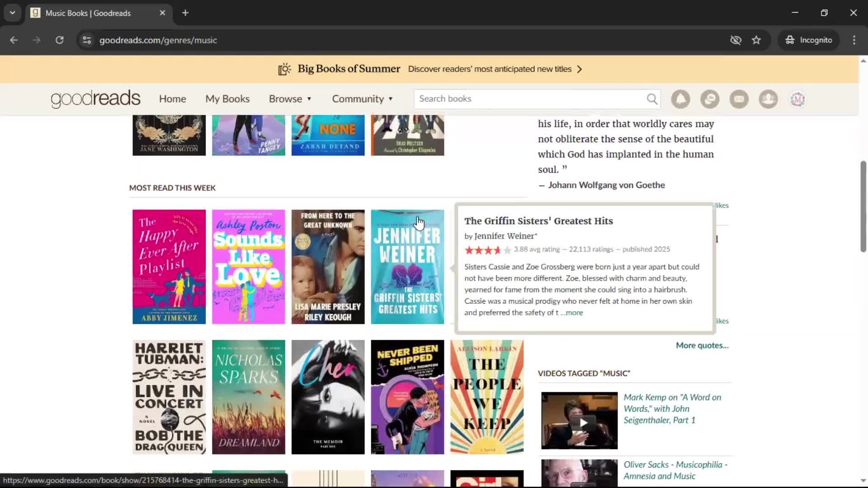This screenshot has height=488, width=868.
Task: Expand the Browse dropdown menu
Action: [x=290, y=99]
